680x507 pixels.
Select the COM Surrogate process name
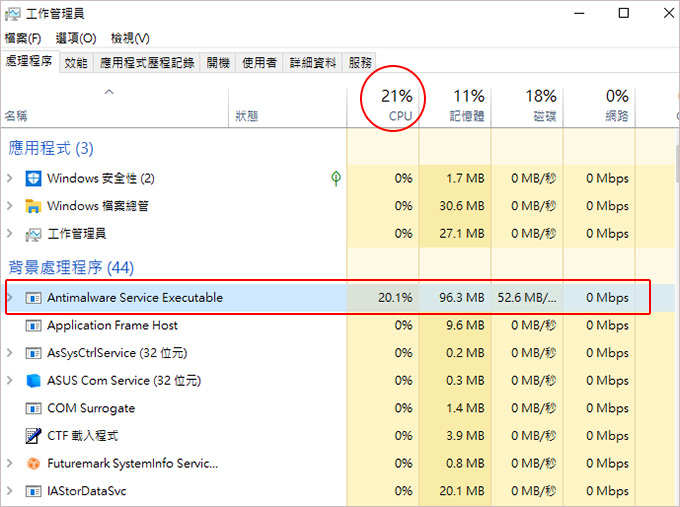click(x=91, y=409)
